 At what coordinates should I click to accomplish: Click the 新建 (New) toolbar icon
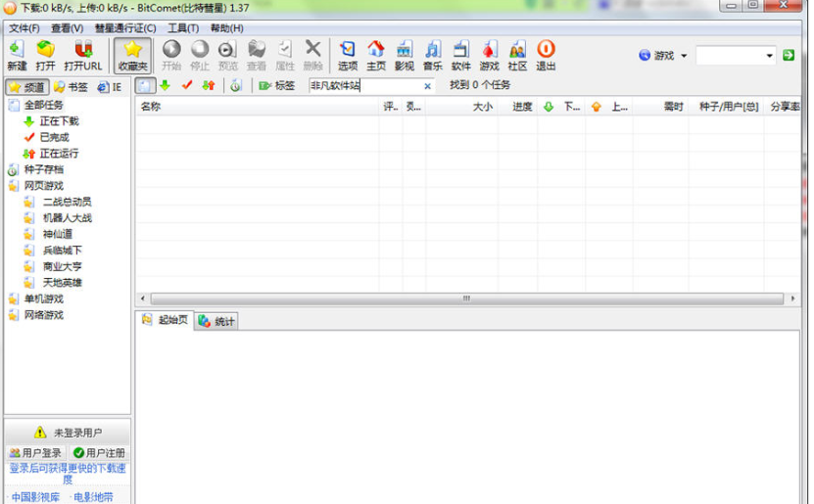(17, 56)
